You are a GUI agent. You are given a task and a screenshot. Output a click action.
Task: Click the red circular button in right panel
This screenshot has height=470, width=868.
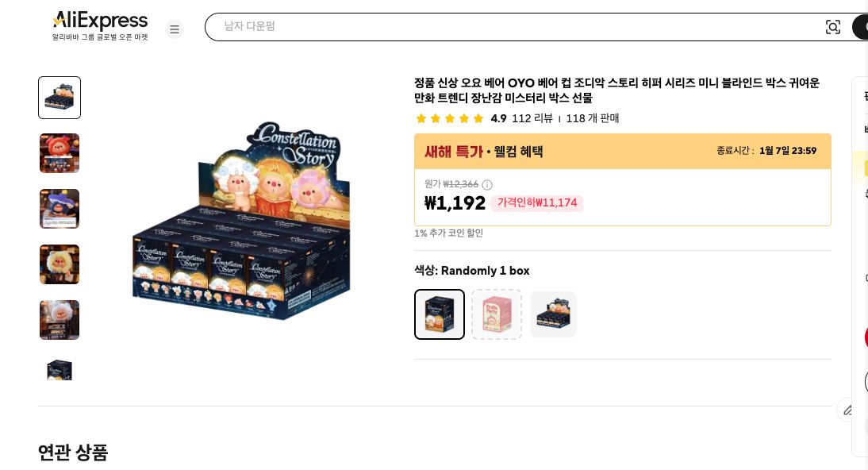click(865, 337)
